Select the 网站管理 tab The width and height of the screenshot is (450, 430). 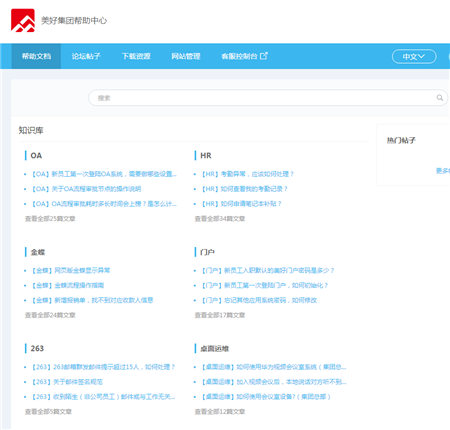tap(186, 56)
